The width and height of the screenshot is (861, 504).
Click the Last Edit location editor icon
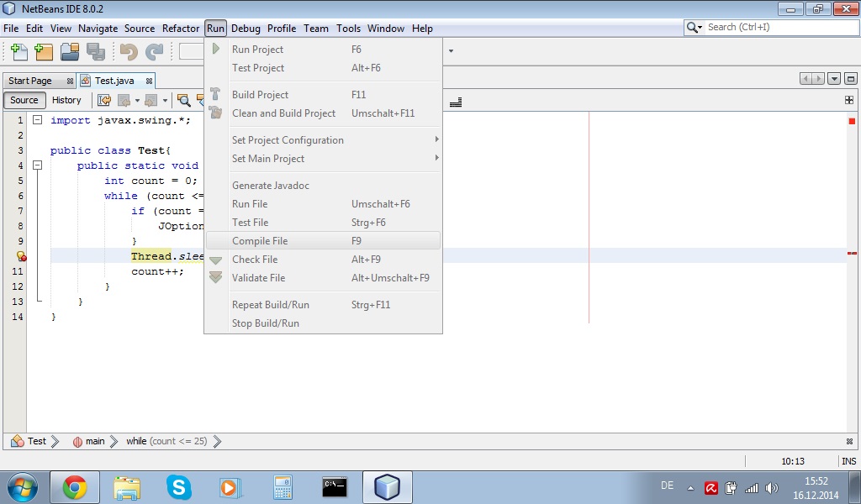103,100
